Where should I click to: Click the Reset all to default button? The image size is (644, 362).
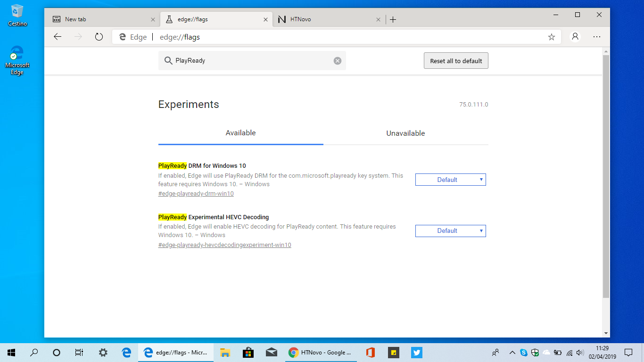tap(455, 60)
